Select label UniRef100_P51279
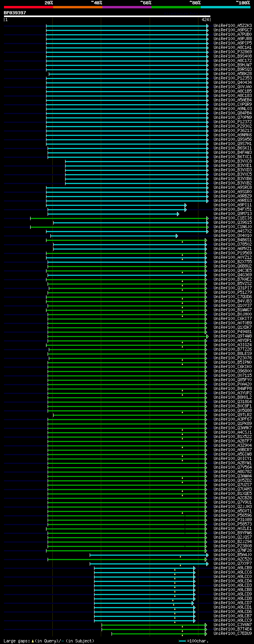 (x=233, y=293)
